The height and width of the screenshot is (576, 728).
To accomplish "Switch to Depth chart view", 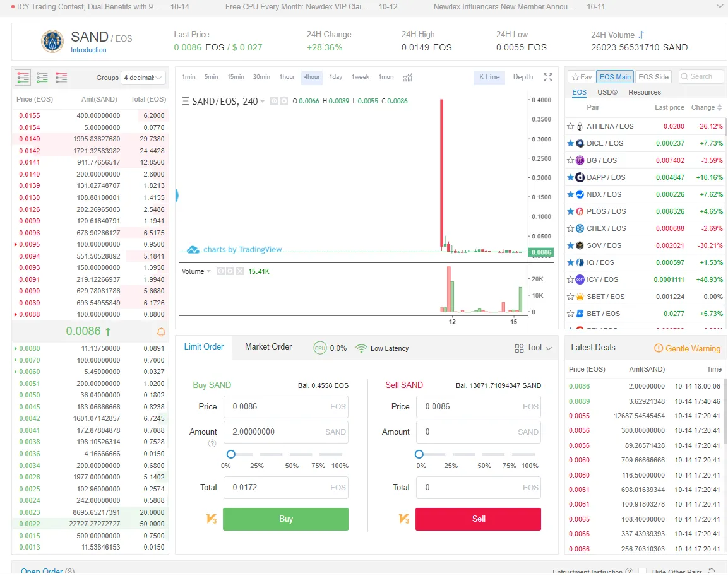I will click(x=523, y=77).
